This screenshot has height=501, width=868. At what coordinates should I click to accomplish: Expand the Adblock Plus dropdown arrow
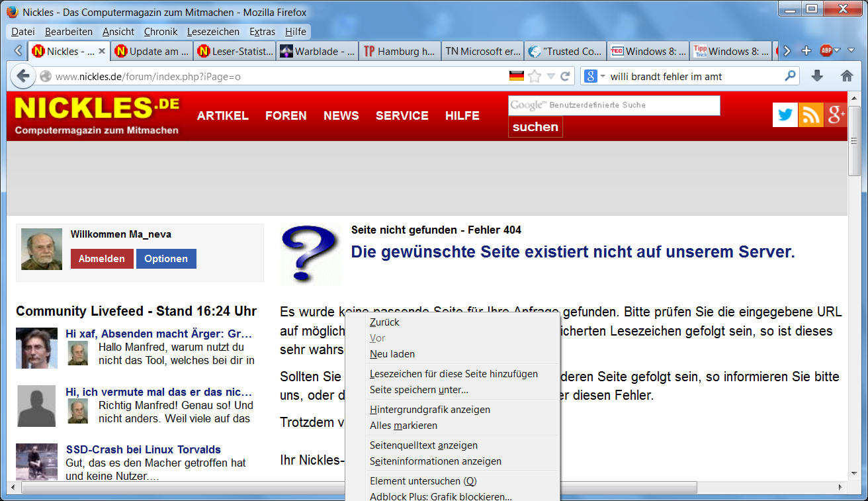click(x=837, y=51)
